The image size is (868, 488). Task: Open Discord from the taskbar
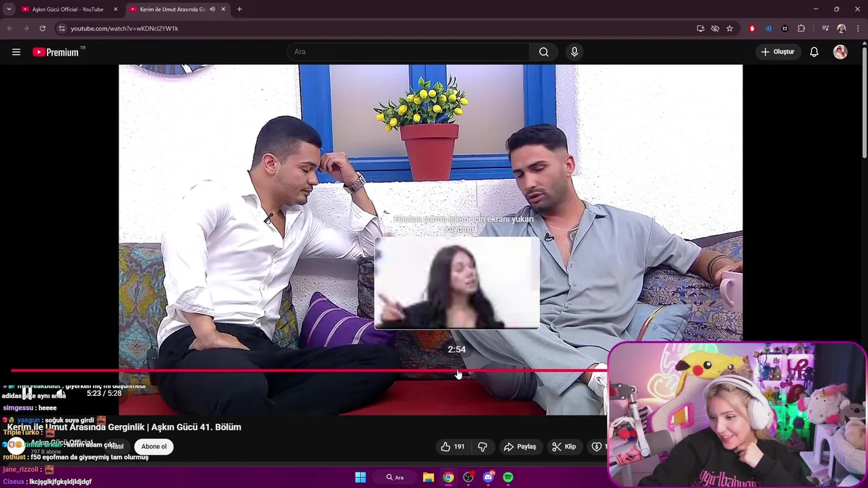[x=488, y=477]
